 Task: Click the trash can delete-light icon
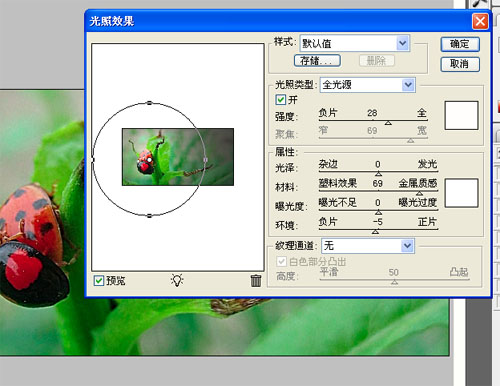click(x=256, y=281)
